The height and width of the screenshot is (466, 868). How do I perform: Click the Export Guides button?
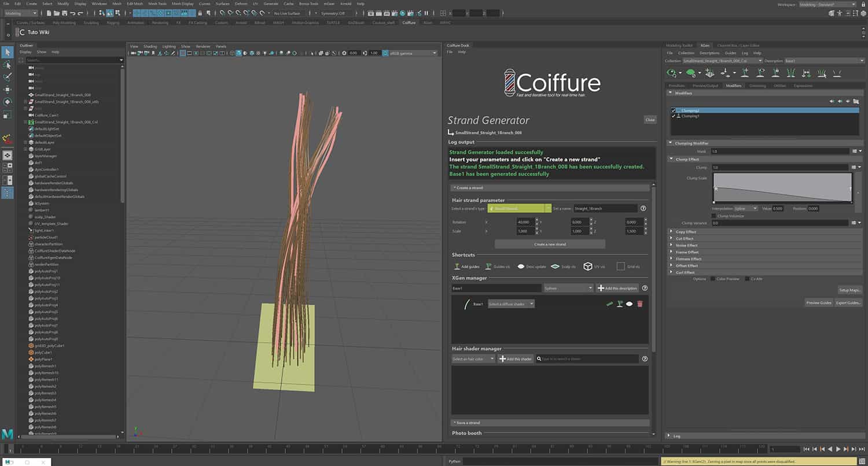pos(848,302)
